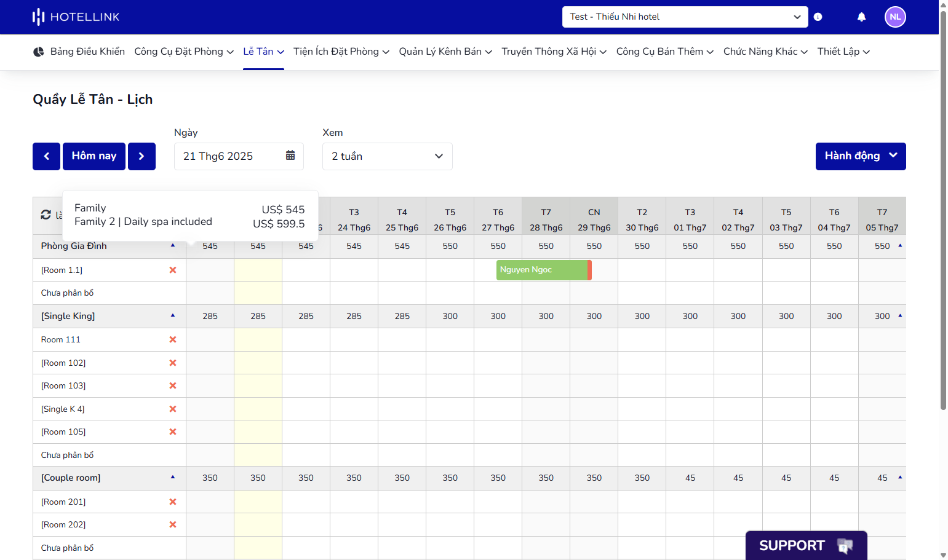The height and width of the screenshot is (560, 948).
Task: Open the info icon next to hotel selector
Action: pyautogui.click(x=818, y=17)
